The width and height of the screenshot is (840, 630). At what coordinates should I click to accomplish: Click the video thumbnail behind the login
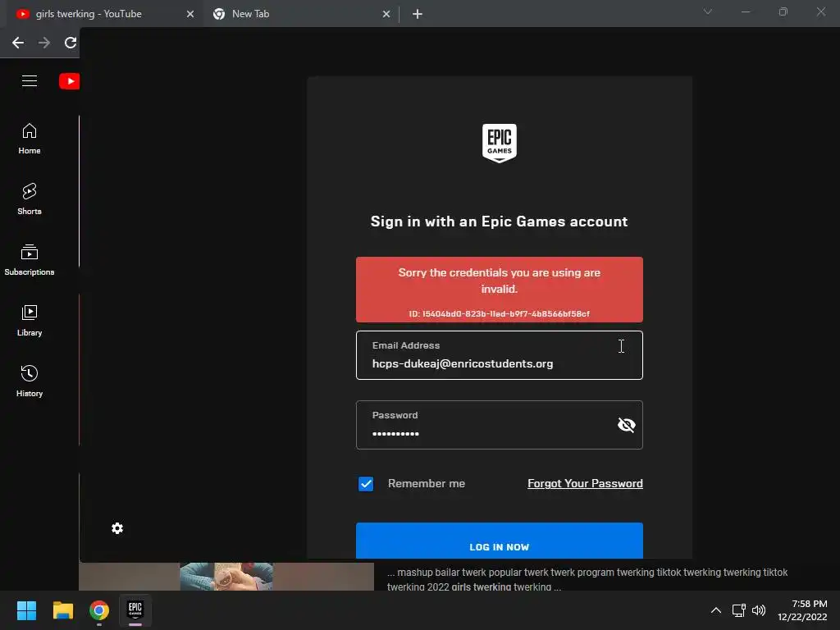coord(226,577)
